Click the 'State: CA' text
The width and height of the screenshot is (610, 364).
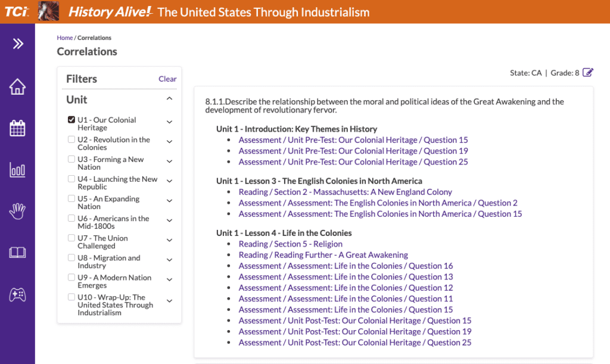(525, 73)
